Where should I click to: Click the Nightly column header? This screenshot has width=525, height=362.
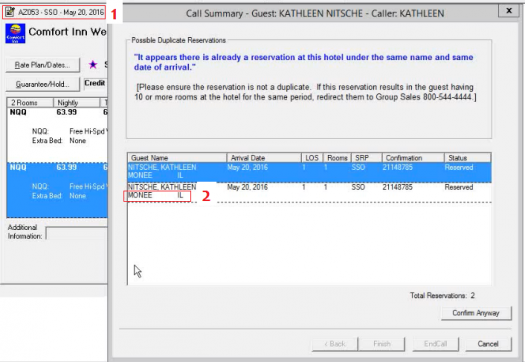[76, 102]
